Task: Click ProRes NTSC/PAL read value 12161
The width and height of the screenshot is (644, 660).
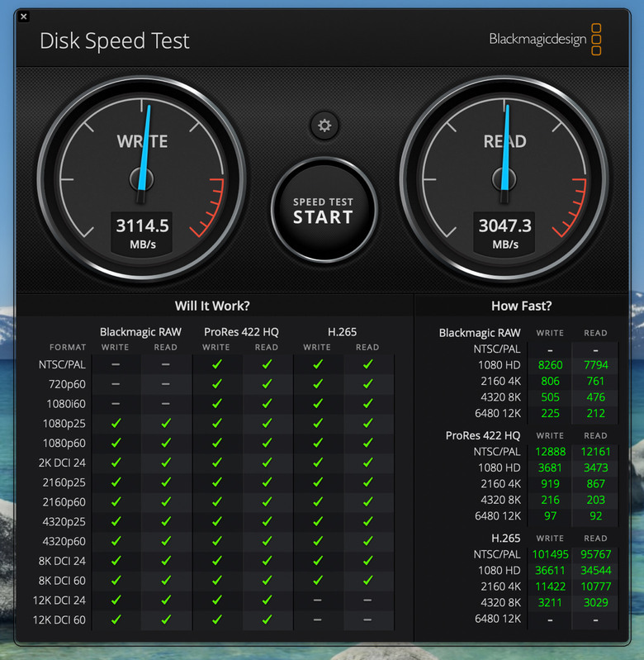Action: [595, 452]
